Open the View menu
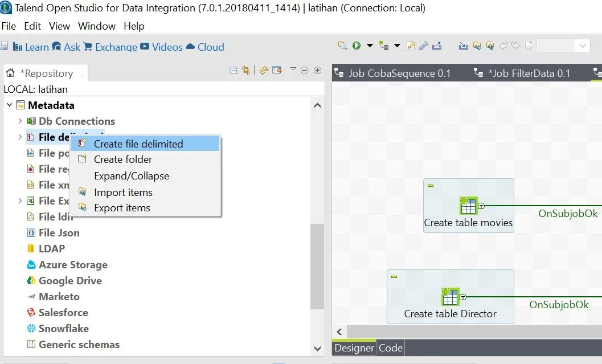Image resolution: width=602 pixels, height=364 pixels. pyautogui.click(x=59, y=26)
